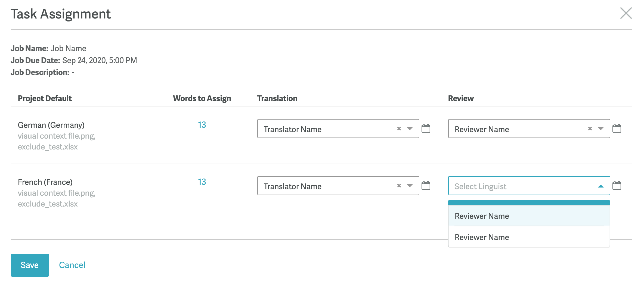Select the German (Germany) language row label

51,125
